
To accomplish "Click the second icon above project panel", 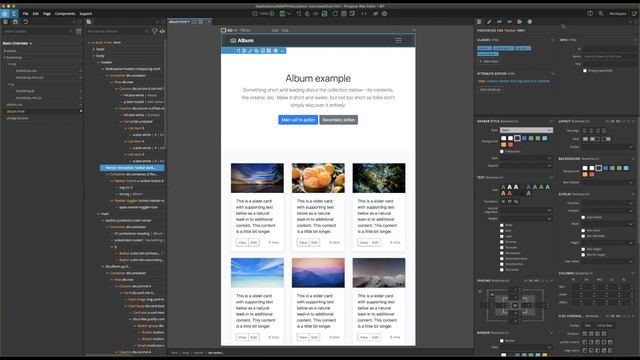I will coord(15,22).
